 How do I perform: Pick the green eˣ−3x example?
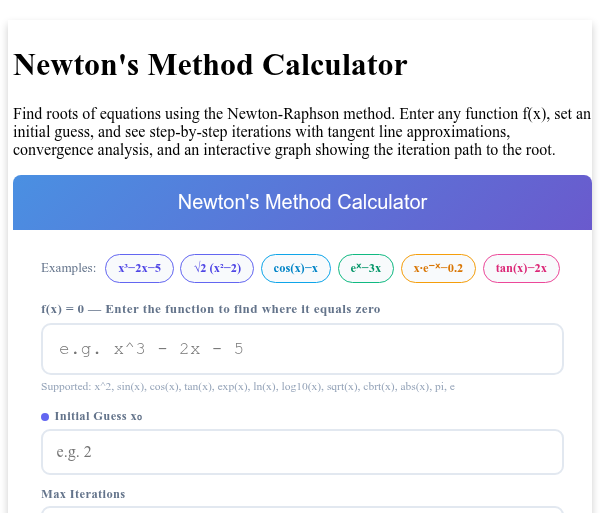(x=366, y=268)
